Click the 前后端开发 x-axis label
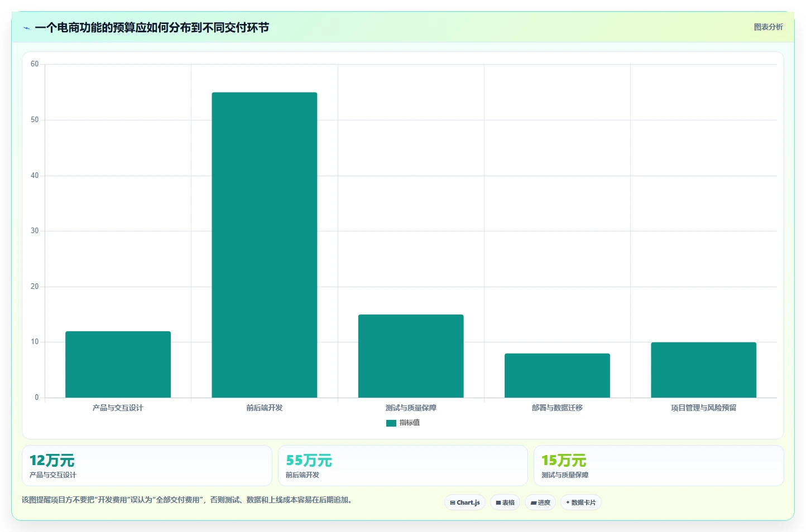The width and height of the screenshot is (806, 532). pos(265,408)
